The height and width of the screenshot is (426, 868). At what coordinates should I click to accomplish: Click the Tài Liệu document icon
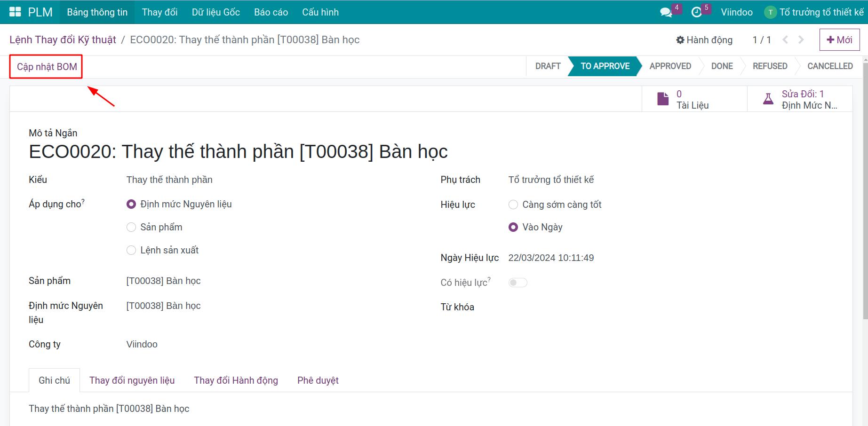[x=663, y=99]
